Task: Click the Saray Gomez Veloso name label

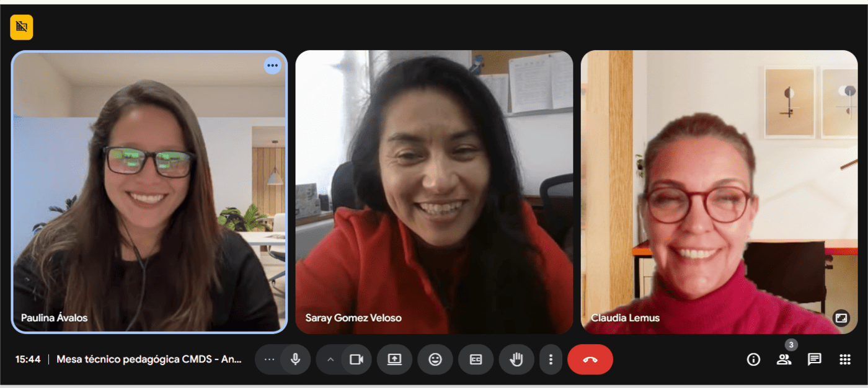Action: tap(353, 318)
